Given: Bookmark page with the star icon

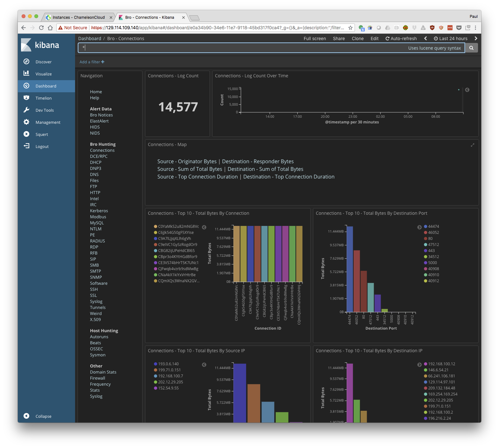Looking at the screenshot, I should point(350,28).
